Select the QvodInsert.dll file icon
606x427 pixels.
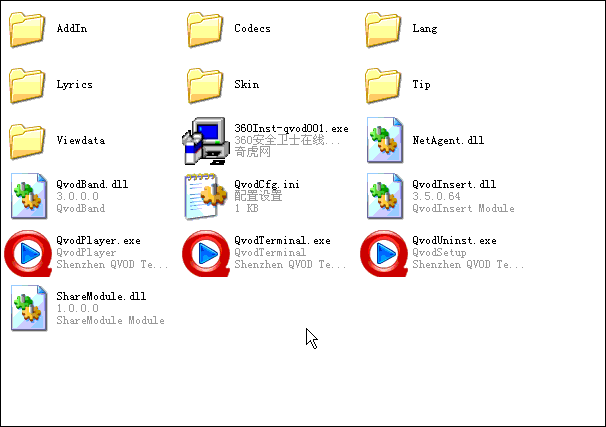point(385,196)
